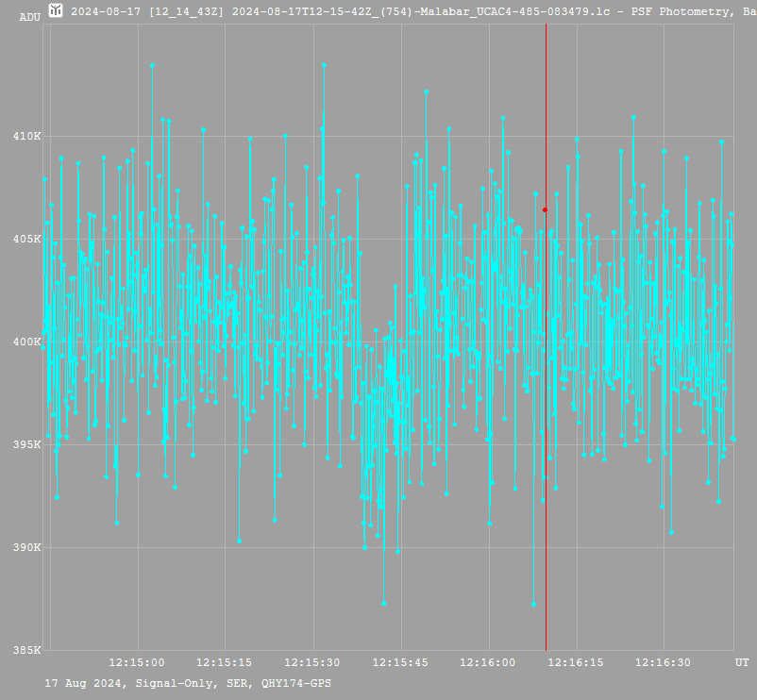Image resolution: width=757 pixels, height=700 pixels.
Task: Click the 410K ADU axis label
Action: coord(27,137)
